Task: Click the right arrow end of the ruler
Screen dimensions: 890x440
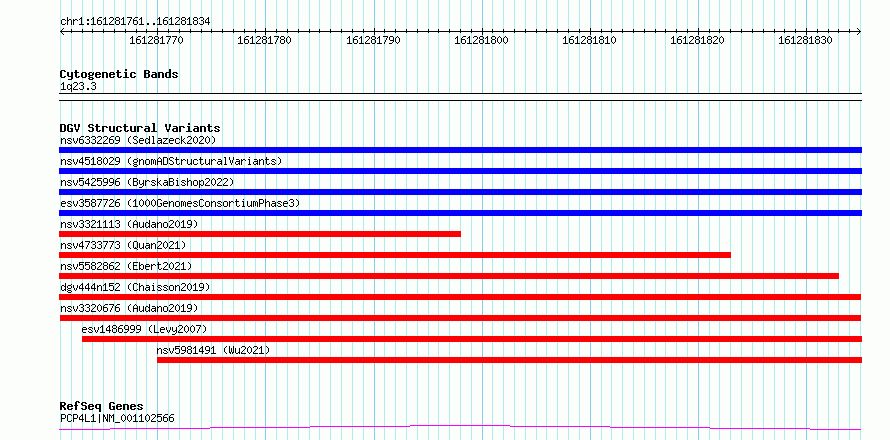Action: (x=859, y=32)
